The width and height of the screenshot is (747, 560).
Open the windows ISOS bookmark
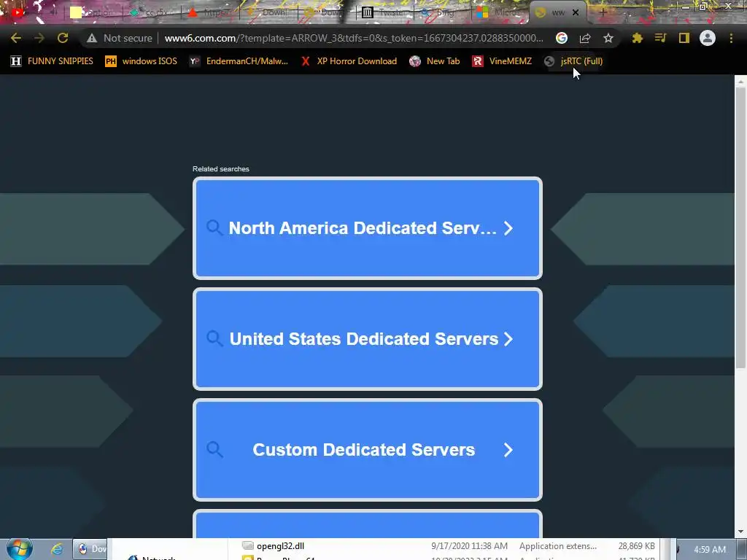(141, 61)
